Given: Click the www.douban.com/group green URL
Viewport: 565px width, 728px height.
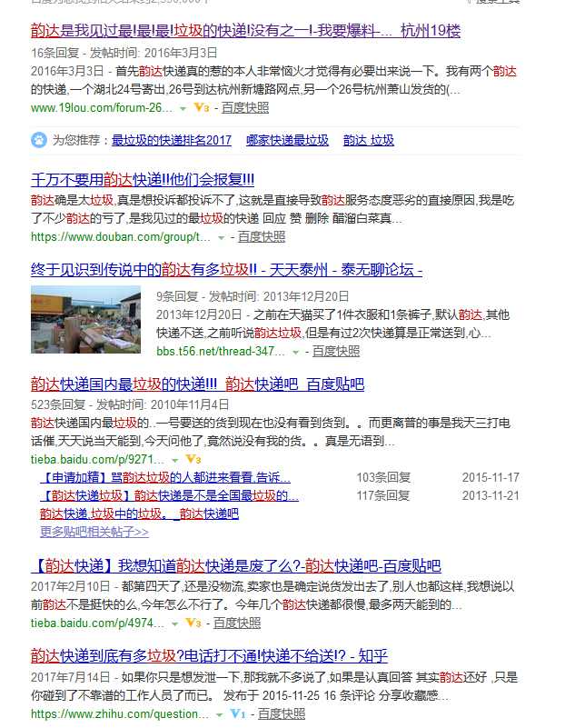Looking at the screenshot, I should [121, 237].
